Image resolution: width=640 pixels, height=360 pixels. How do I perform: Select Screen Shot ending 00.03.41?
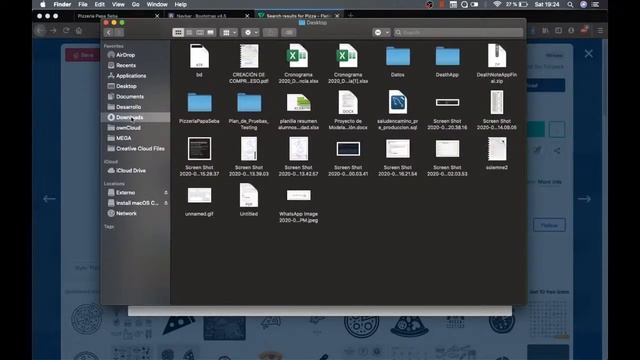coord(348,149)
